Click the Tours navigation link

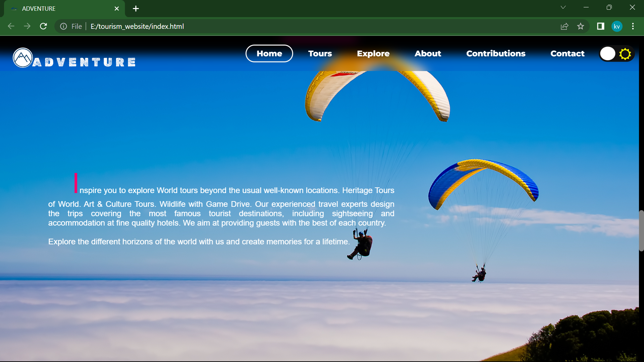(320, 54)
